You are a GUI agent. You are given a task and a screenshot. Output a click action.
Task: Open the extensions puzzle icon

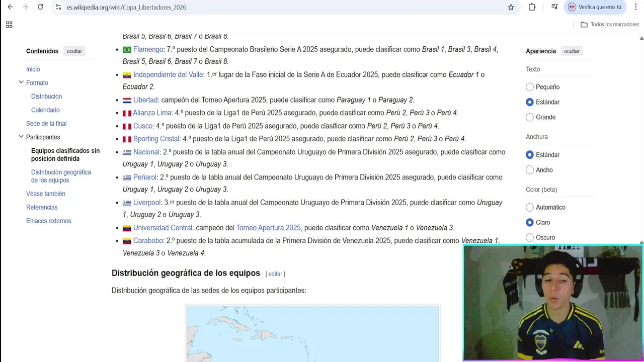pyautogui.click(x=532, y=7)
